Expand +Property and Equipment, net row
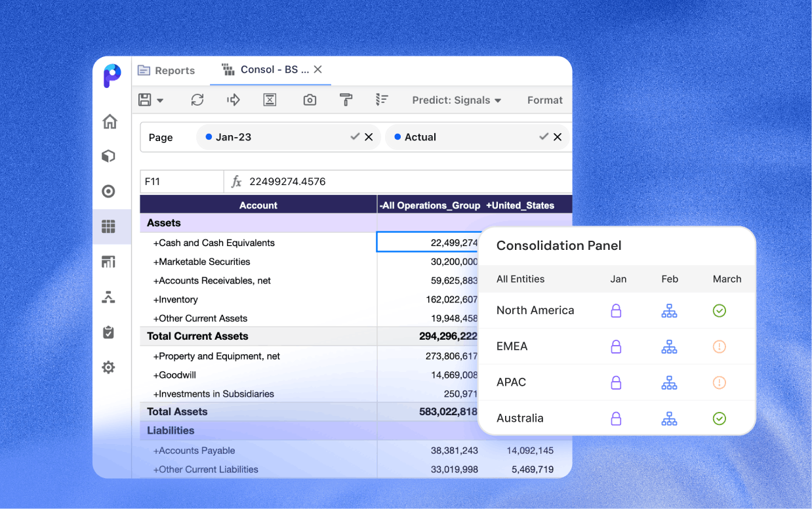This screenshot has height=509, width=812. 216,356
